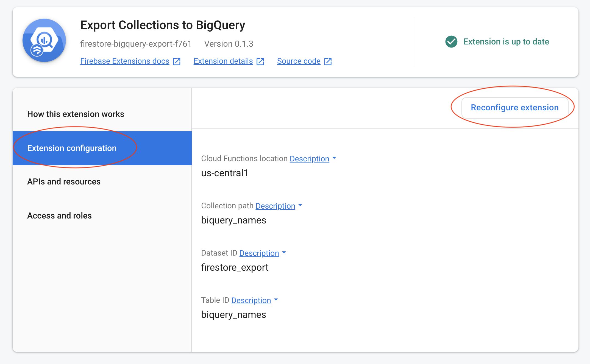Select the Extension configuration tab

click(x=102, y=148)
